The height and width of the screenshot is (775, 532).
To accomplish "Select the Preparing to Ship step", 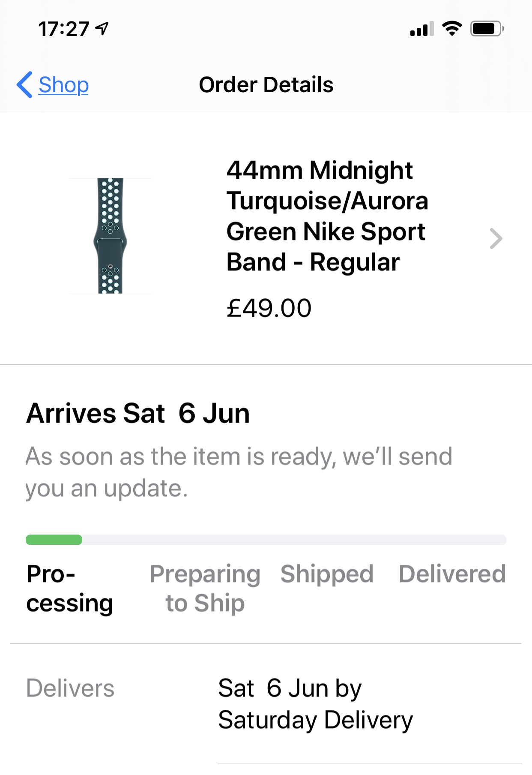I will pos(205,589).
